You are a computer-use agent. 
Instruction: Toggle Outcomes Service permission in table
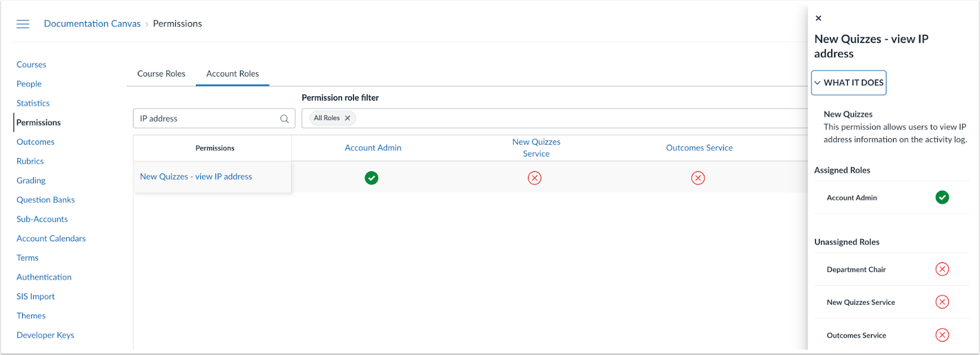point(698,178)
